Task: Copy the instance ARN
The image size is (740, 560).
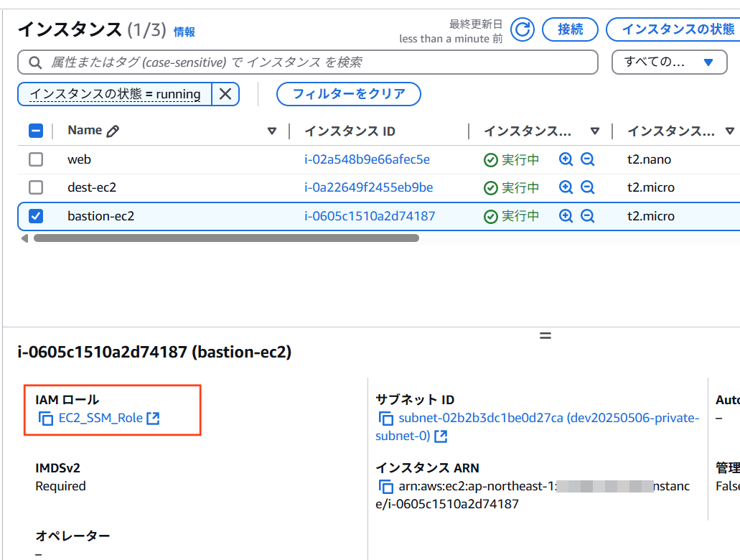Action: (x=385, y=486)
